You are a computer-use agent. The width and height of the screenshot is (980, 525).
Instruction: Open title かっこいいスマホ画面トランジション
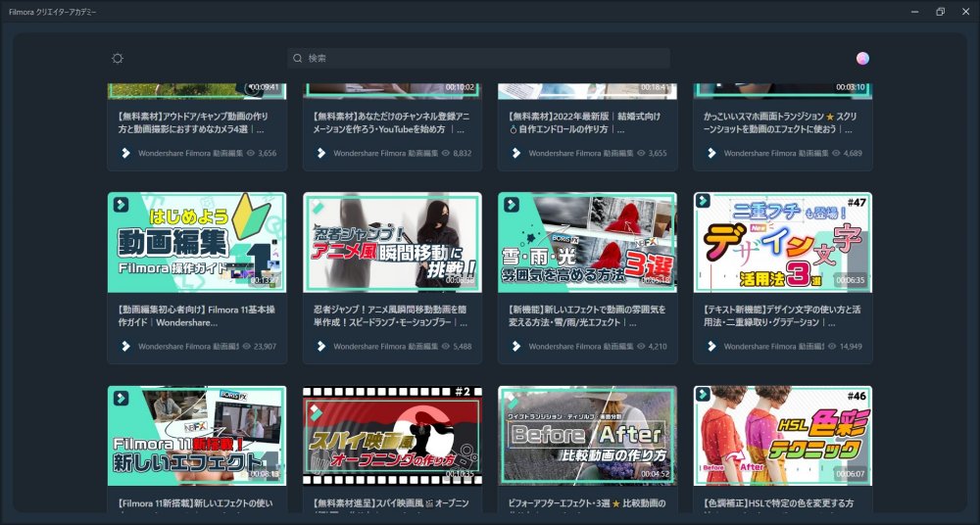781,123
